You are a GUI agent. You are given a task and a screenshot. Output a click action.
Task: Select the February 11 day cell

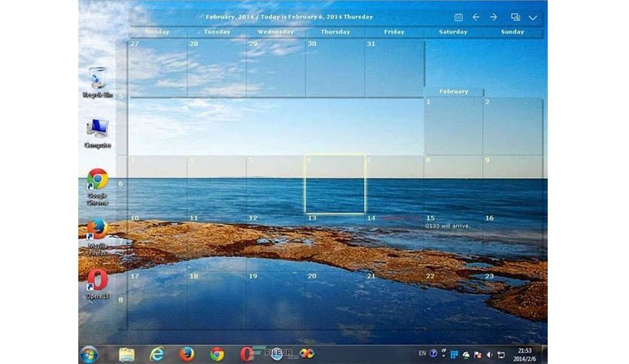(217, 242)
